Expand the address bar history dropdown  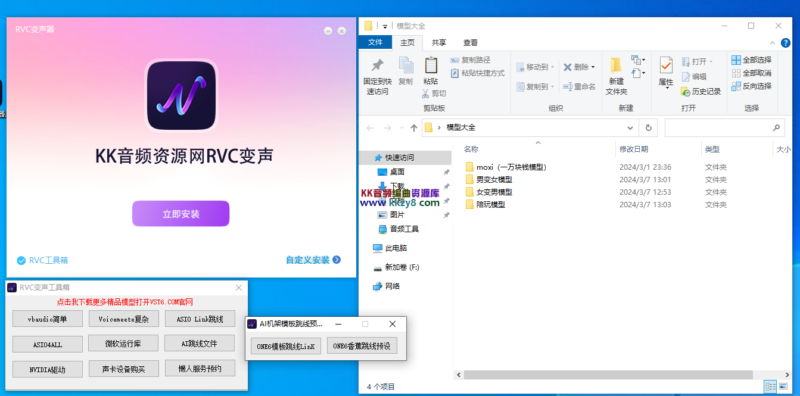(631, 128)
